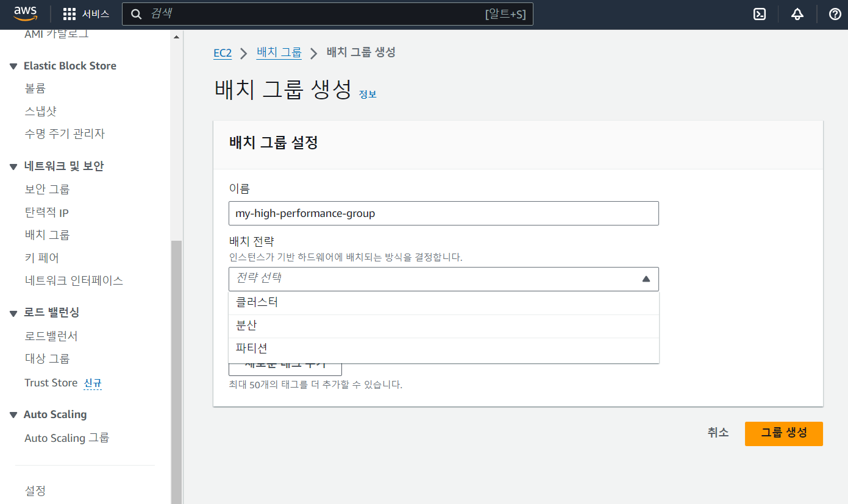The image size is (848, 504).
Task: Open 네트워크 인터페이스 in the sidebar
Action: (74, 280)
